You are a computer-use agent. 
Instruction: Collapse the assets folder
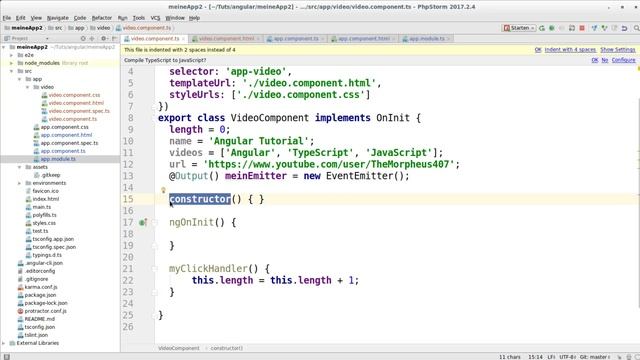click(x=19, y=167)
